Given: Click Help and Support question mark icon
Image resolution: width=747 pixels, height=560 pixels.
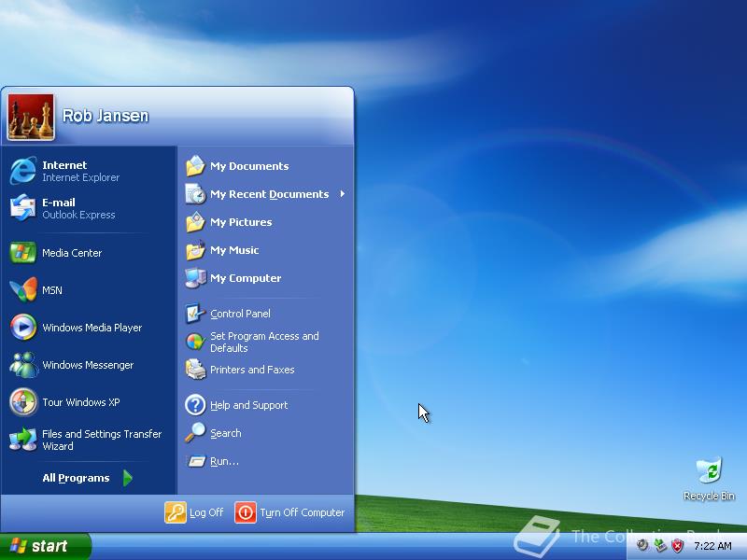Looking at the screenshot, I should pyautogui.click(x=195, y=405).
